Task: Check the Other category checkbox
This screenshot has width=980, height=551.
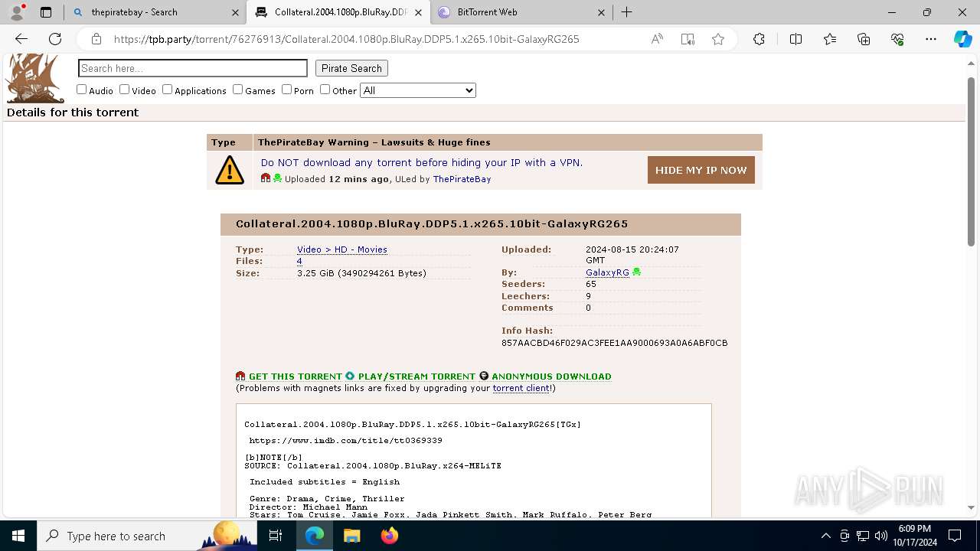Action: pos(325,90)
